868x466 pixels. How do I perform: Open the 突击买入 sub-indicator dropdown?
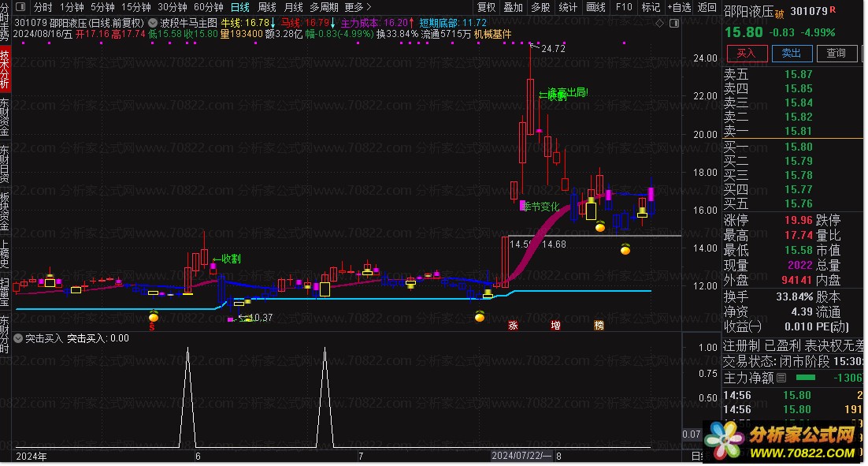pos(17,338)
